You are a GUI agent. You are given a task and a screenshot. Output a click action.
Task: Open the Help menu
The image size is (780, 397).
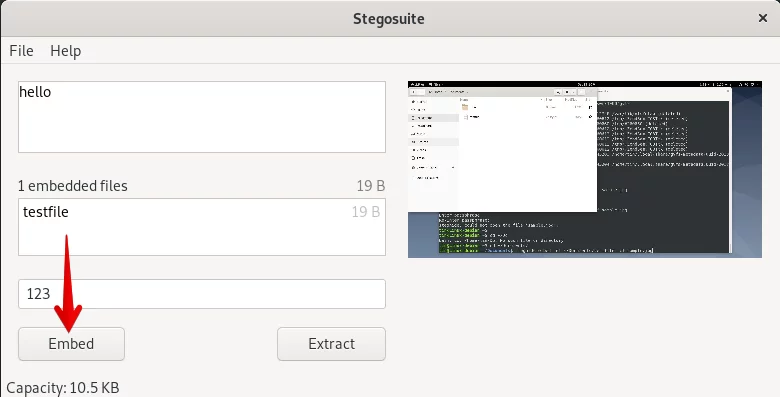[x=65, y=51]
